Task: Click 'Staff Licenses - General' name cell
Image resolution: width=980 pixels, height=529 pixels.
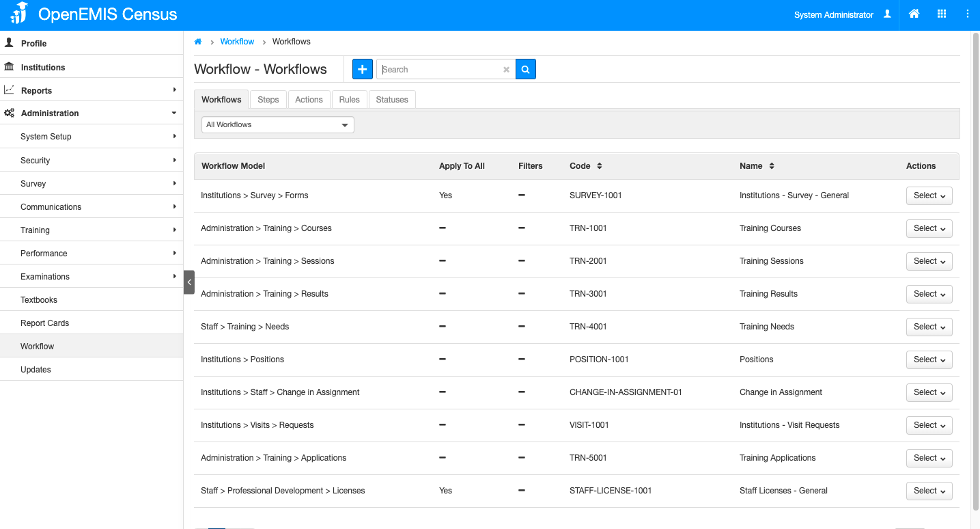Action: 783,491
